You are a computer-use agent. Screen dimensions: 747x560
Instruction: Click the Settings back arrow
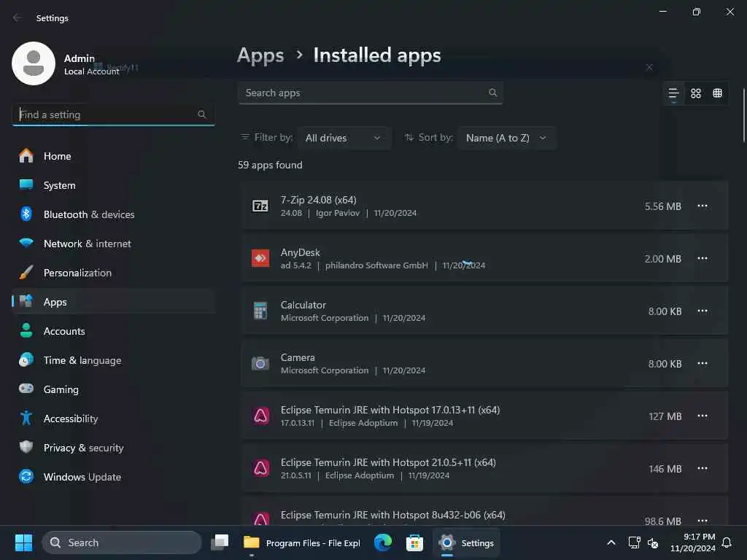tap(18, 17)
